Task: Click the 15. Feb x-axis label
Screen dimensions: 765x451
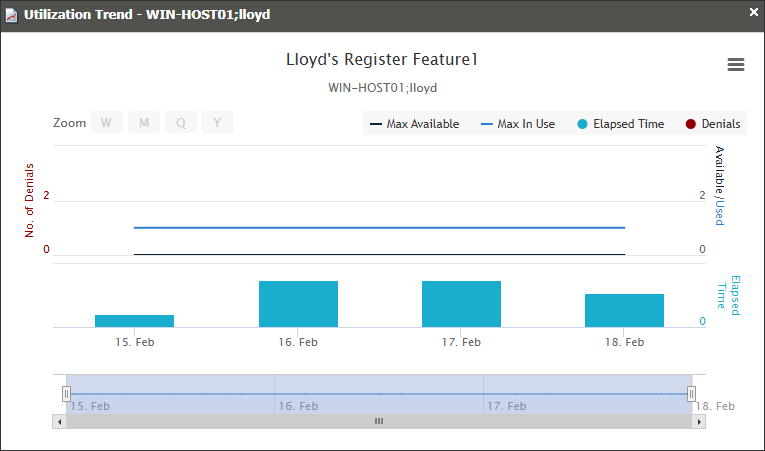Action: (x=135, y=342)
